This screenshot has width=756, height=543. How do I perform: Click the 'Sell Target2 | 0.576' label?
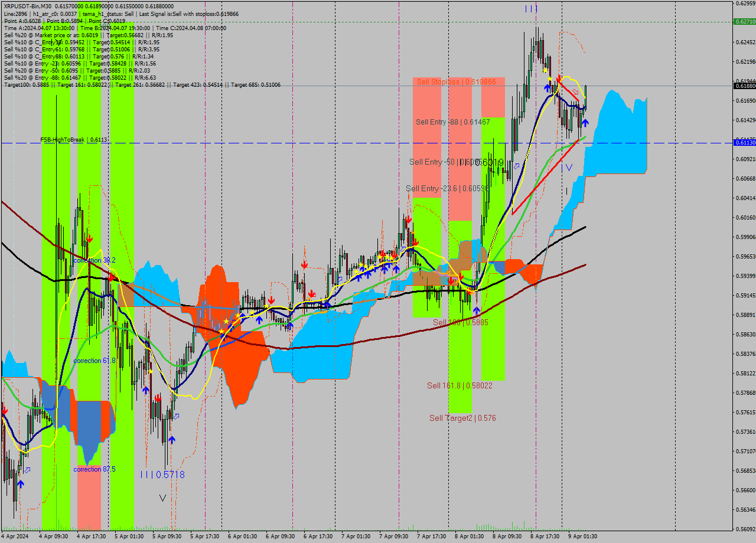click(x=462, y=418)
